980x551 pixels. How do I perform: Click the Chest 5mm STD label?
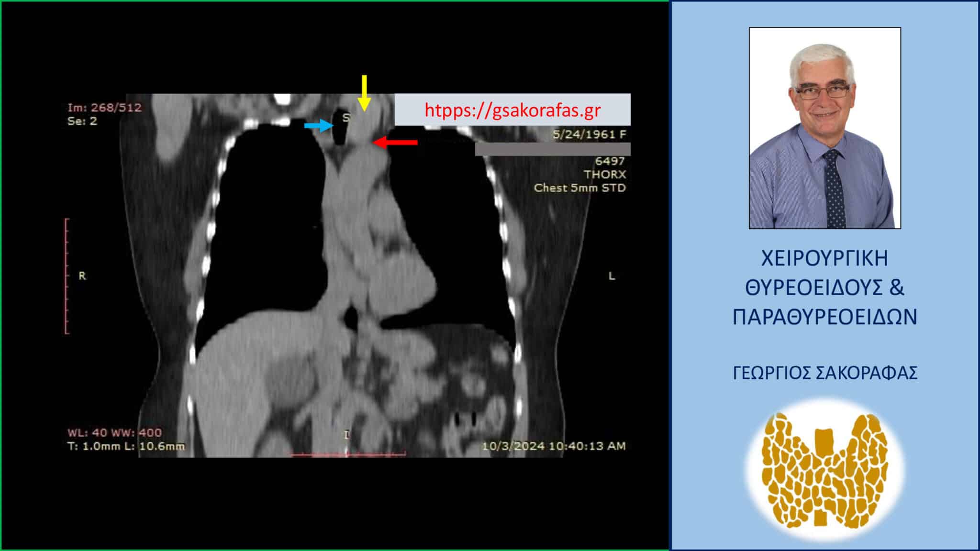(579, 188)
